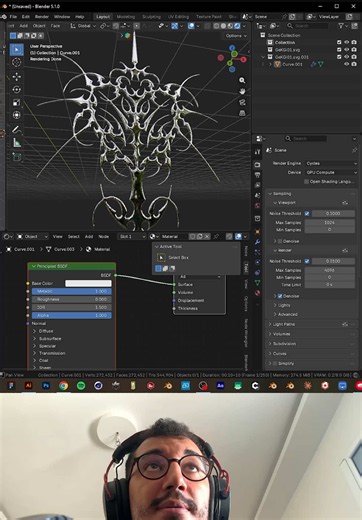Expand Subsurface section in Principled BSDF
The height and width of the screenshot is (520, 362).
click(x=34, y=338)
